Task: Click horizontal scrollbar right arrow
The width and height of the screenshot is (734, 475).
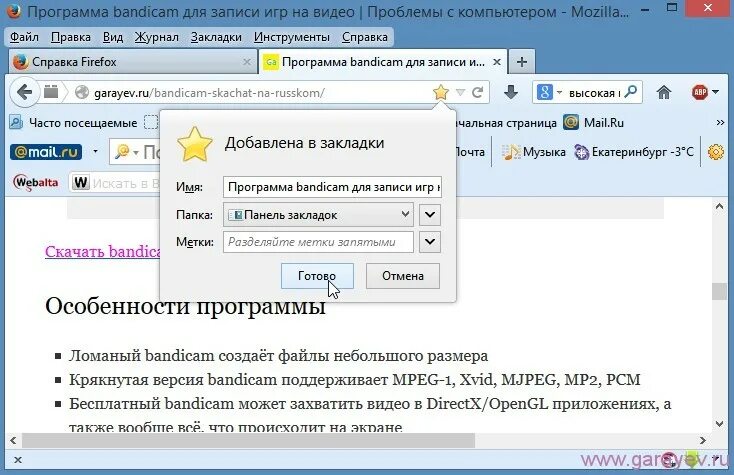Action: point(703,440)
